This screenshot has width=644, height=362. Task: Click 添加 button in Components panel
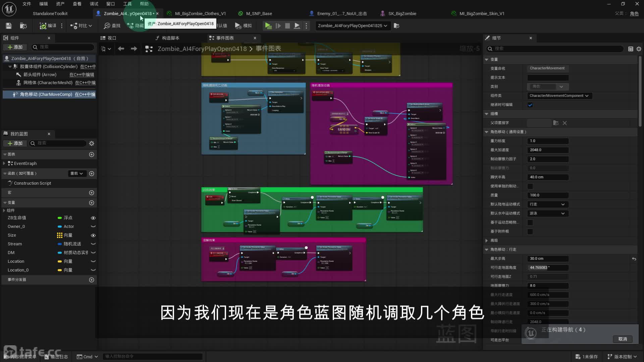click(x=15, y=47)
